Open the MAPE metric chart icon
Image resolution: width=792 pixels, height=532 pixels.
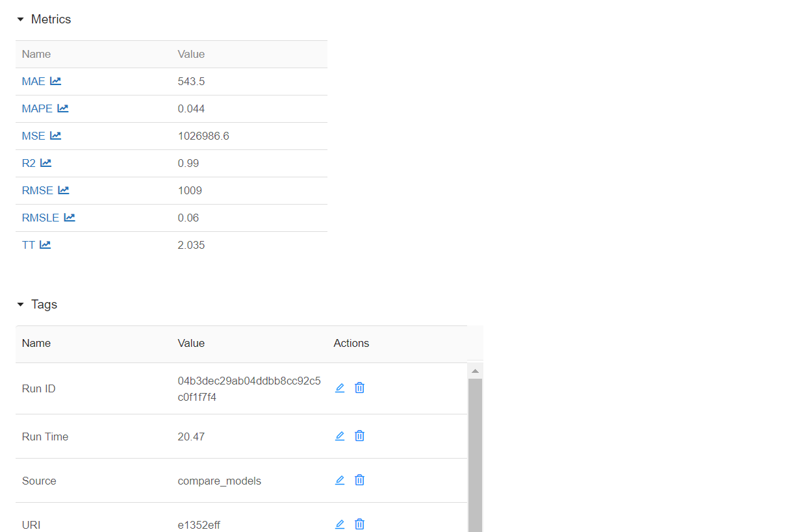(x=63, y=108)
